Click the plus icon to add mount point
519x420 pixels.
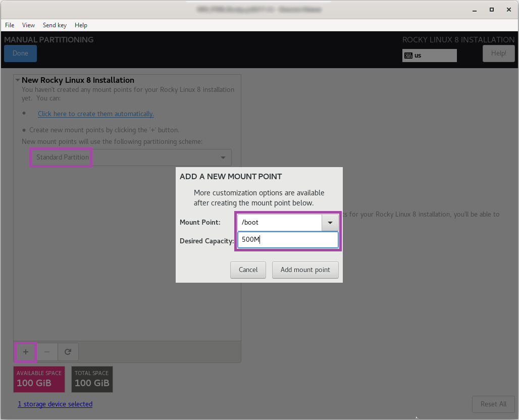point(25,352)
